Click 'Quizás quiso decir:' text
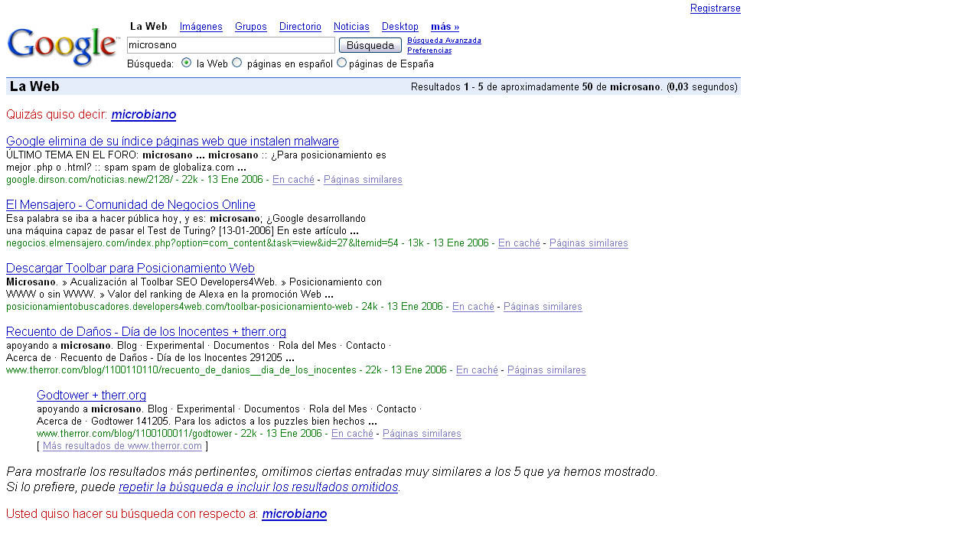962x560 pixels. pyautogui.click(x=57, y=115)
